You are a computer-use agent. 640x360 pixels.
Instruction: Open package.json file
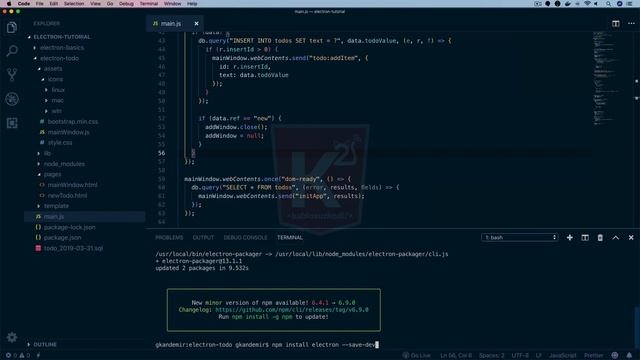pos(62,238)
